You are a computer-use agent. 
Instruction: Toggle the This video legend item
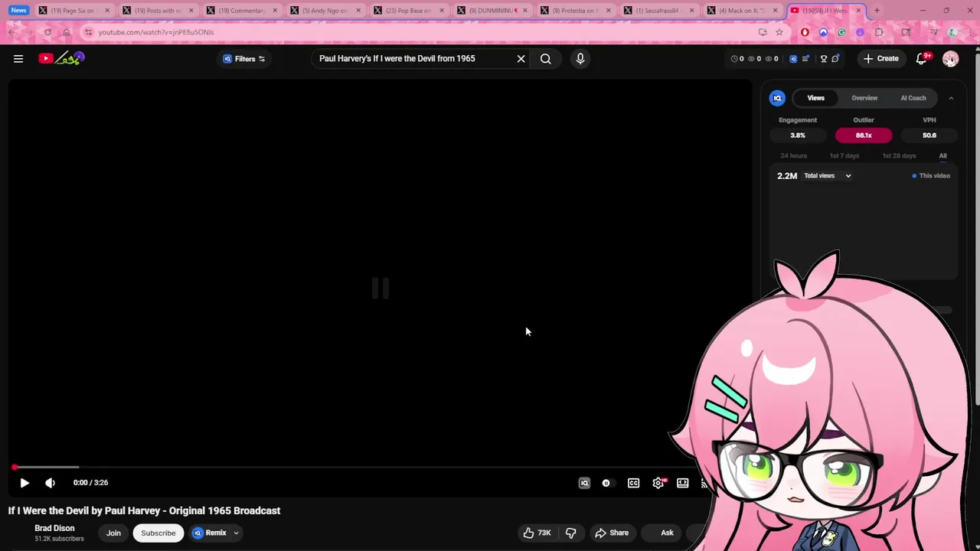(931, 176)
